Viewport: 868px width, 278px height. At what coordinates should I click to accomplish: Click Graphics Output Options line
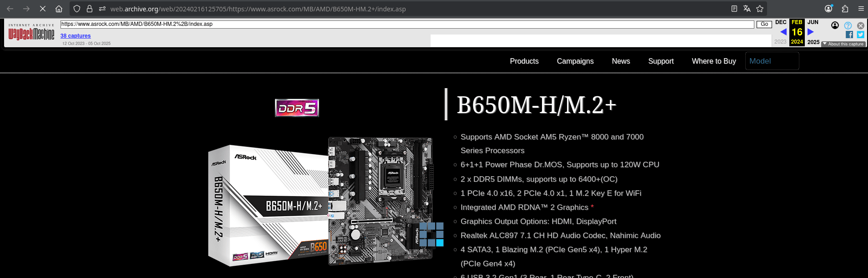(538, 222)
